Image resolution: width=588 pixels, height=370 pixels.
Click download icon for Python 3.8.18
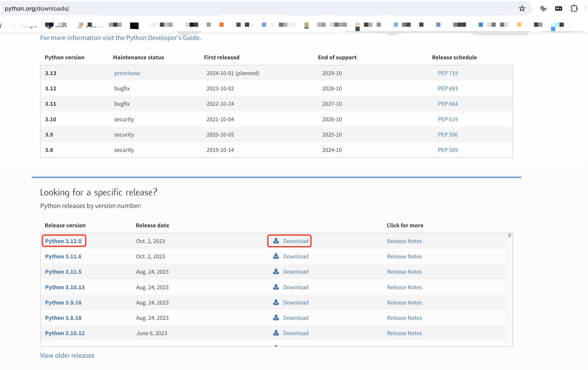point(276,317)
